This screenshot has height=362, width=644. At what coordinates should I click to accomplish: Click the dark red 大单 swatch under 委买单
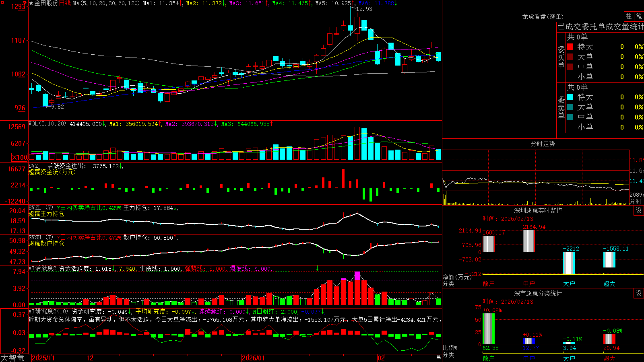[x=570, y=57]
